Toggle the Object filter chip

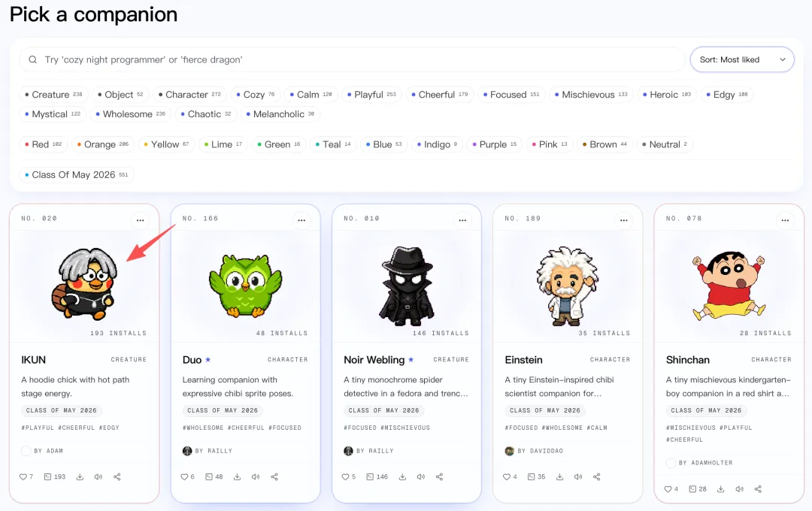click(x=120, y=95)
